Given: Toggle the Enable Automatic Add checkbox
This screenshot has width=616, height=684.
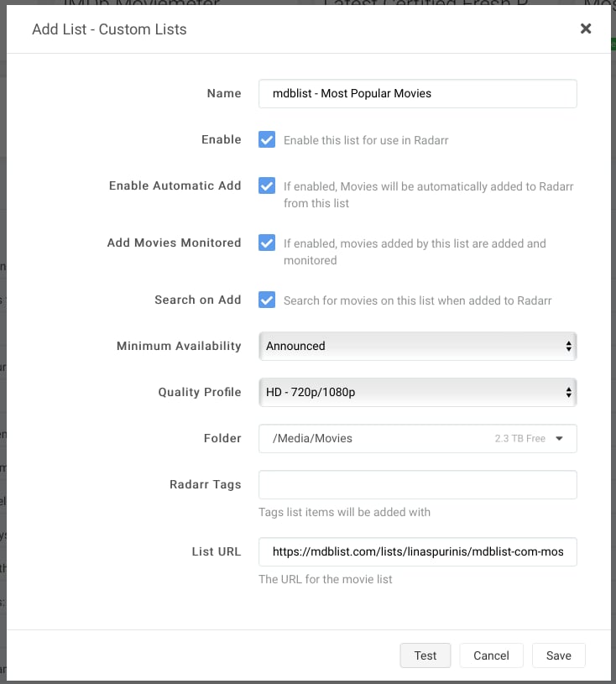Looking at the screenshot, I should pos(267,186).
